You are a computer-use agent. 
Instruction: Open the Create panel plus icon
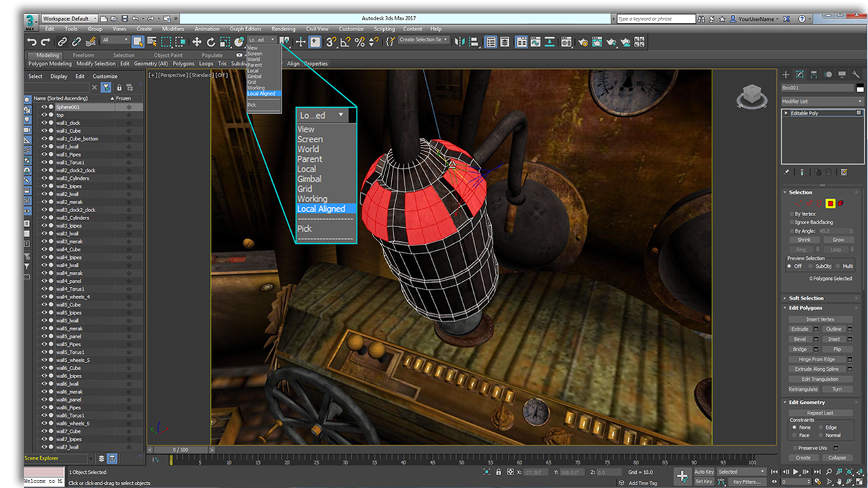pos(786,75)
